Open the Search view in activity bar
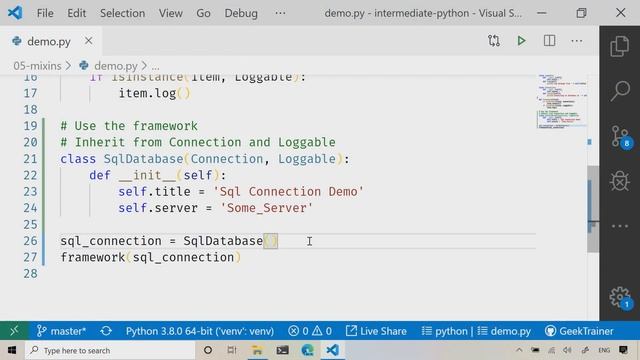Screen dimensions: 640x360 click(x=620, y=90)
